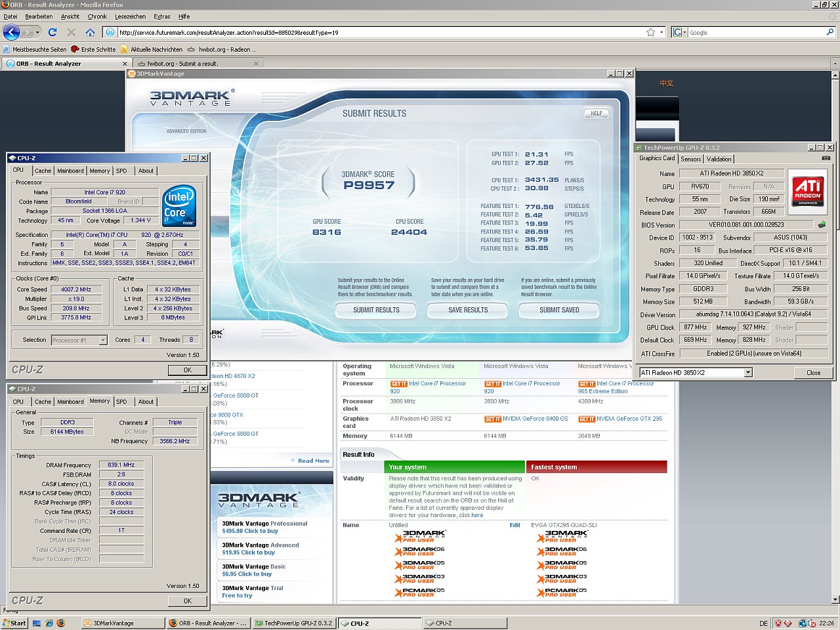The height and width of the screenshot is (630, 840).
Task: Click the Start button on the taskbar
Action: [x=14, y=623]
